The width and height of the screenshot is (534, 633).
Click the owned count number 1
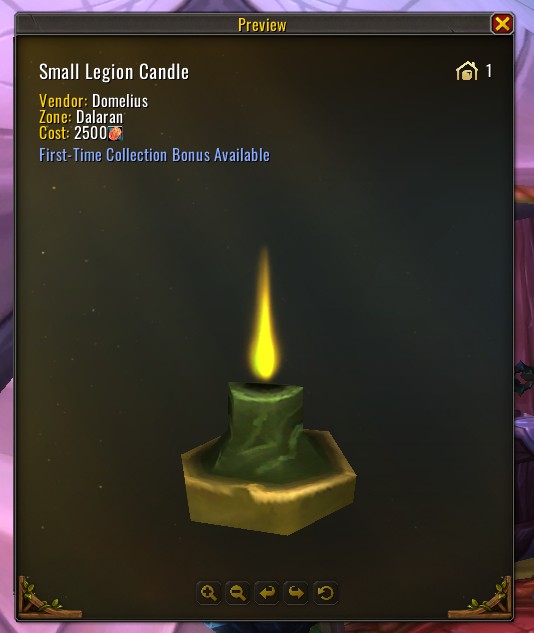(489, 71)
